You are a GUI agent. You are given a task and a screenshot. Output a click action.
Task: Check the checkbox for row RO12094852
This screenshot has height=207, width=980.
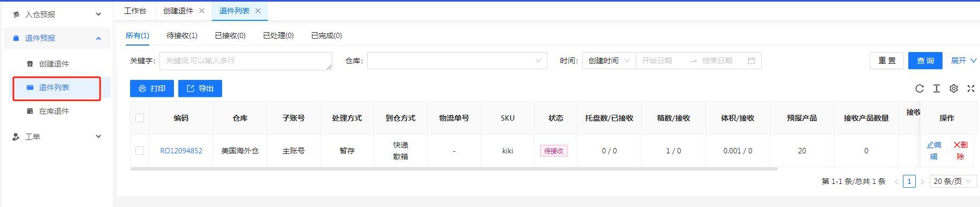tap(140, 151)
